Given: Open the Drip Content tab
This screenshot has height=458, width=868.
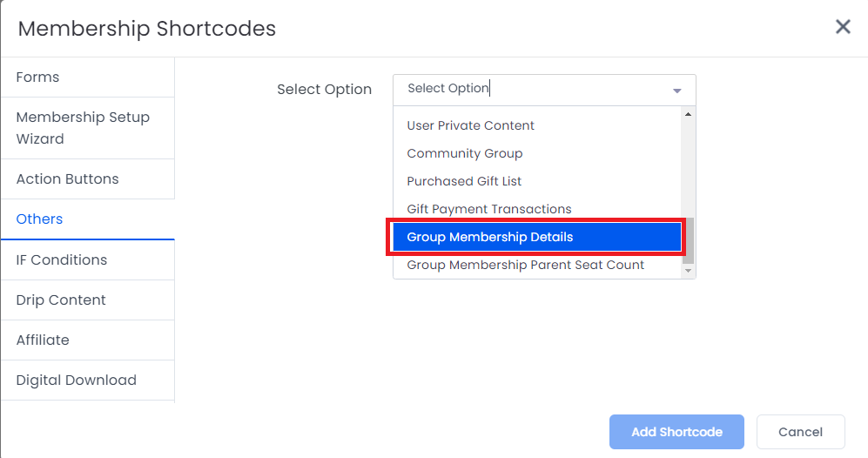Looking at the screenshot, I should coord(61,300).
